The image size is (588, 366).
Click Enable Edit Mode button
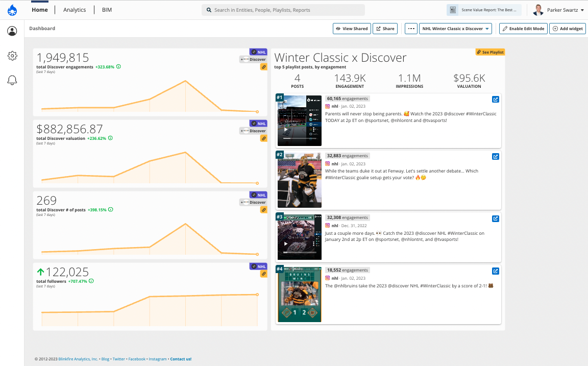point(524,29)
